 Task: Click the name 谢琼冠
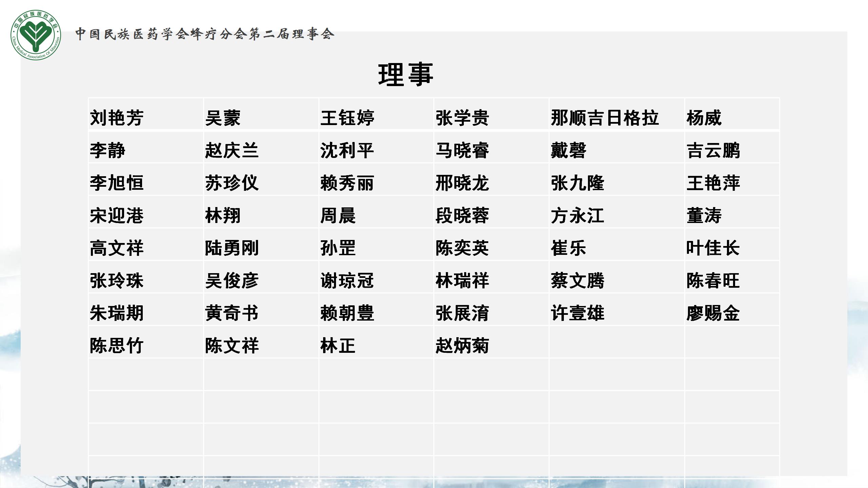(347, 281)
